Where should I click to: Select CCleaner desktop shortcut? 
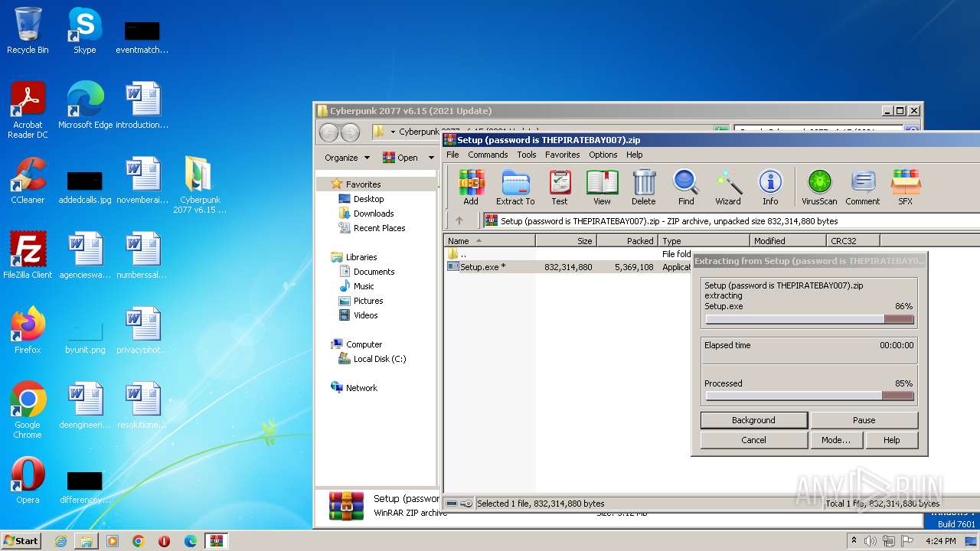[x=28, y=181]
